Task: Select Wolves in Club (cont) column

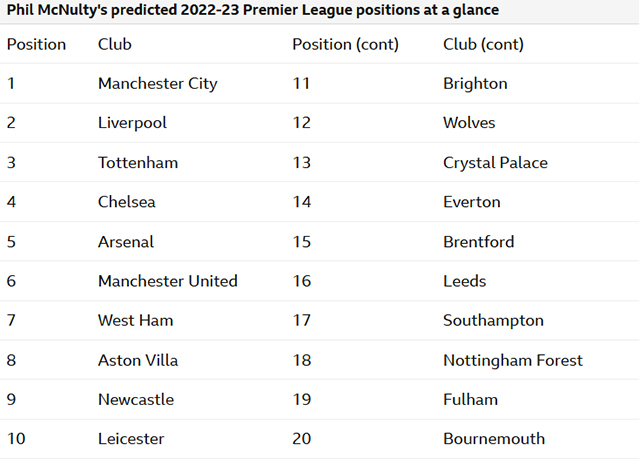Action: click(x=469, y=123)
